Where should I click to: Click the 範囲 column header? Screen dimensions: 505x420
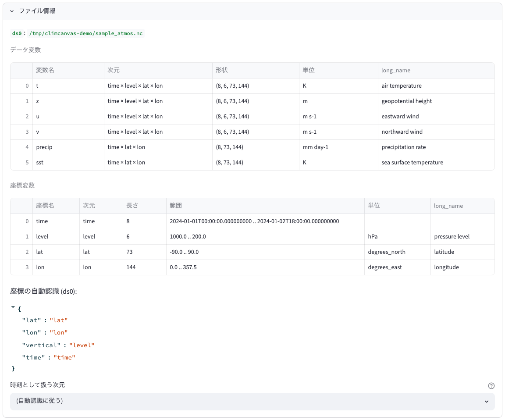265,206
